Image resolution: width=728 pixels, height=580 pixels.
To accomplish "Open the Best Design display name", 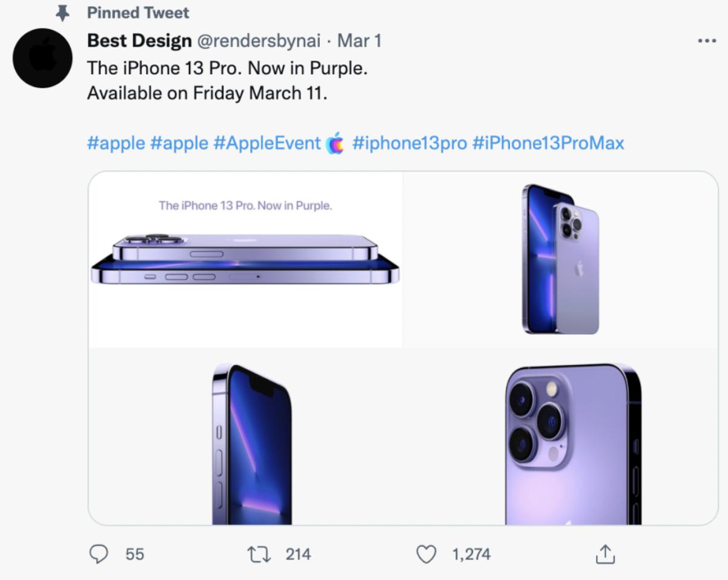I will [x=139, y=41].
